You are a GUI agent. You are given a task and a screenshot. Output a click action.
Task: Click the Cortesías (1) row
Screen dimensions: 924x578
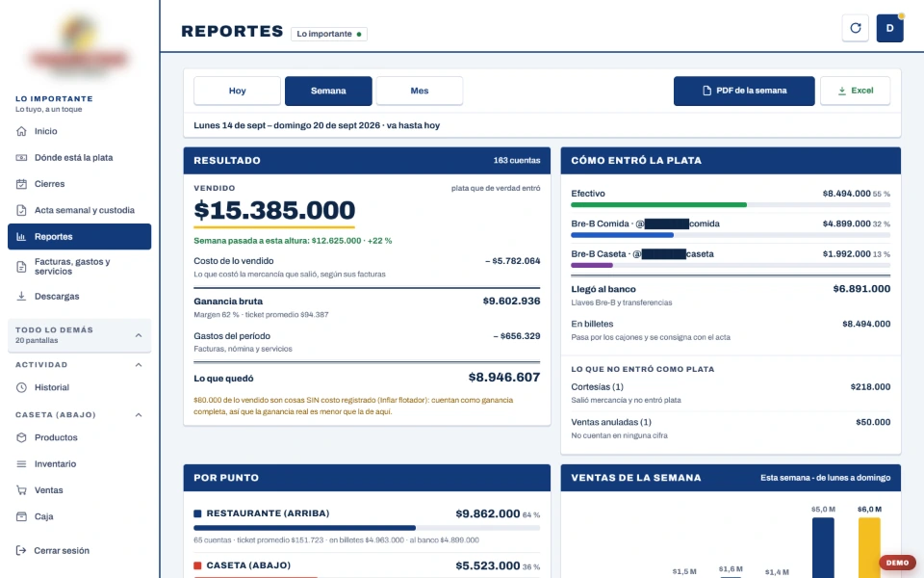[x=731, y=393]
